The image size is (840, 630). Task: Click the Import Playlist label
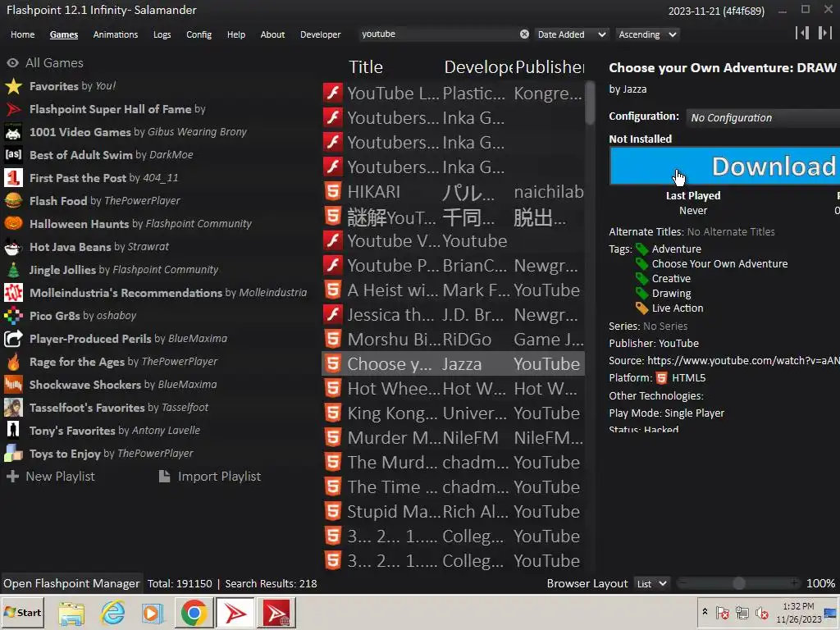(x=220, y=477)
